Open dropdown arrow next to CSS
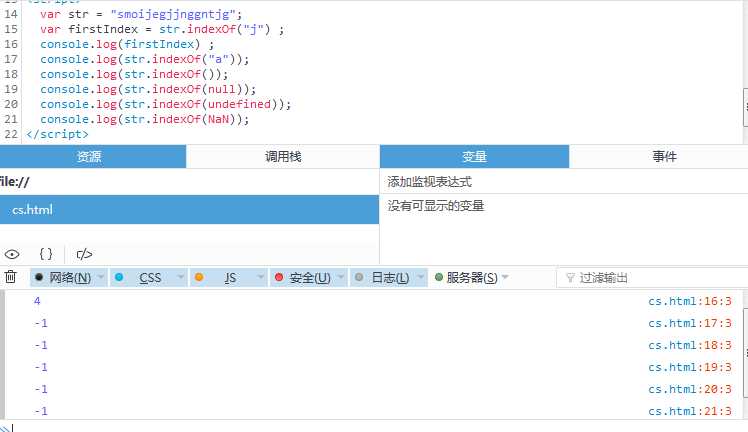 click(x=181, y=277)
